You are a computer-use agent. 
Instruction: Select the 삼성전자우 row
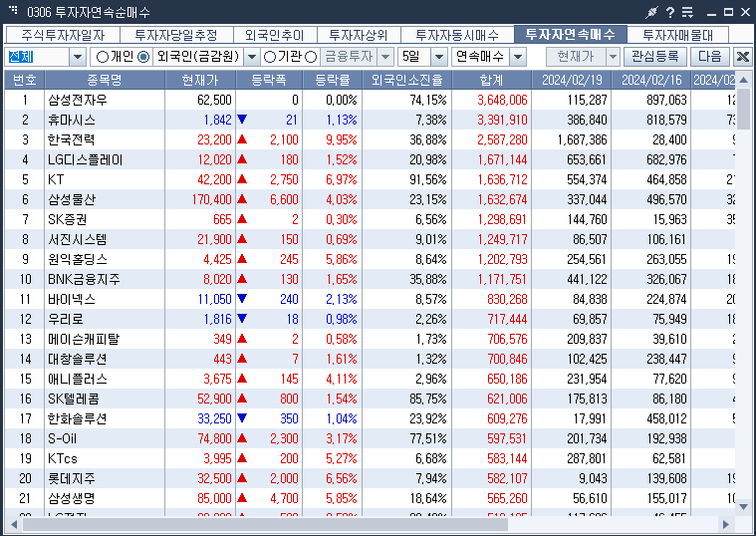(x=370, y=100)
